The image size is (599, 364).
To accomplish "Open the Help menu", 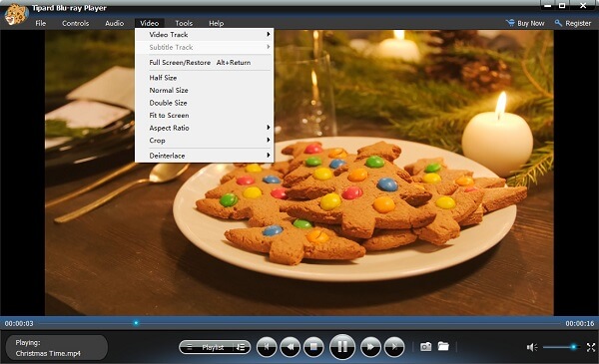I will coord(217,23).
